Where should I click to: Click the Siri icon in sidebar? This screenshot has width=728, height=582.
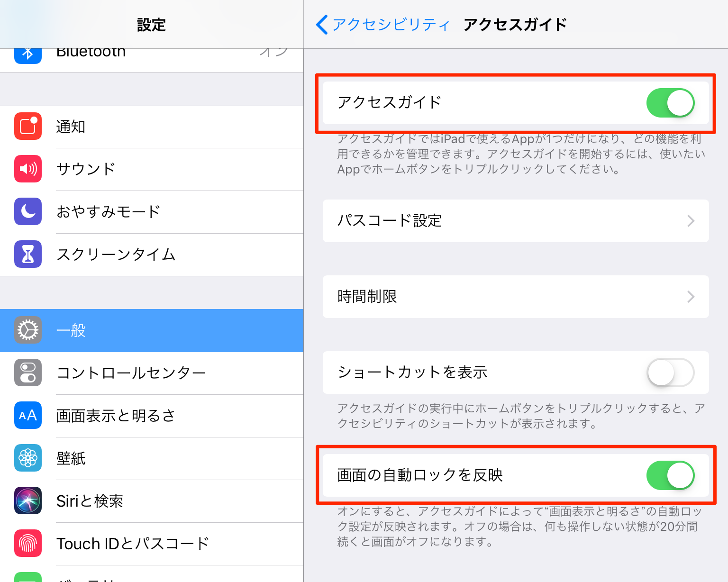click(x=28, y=501)
